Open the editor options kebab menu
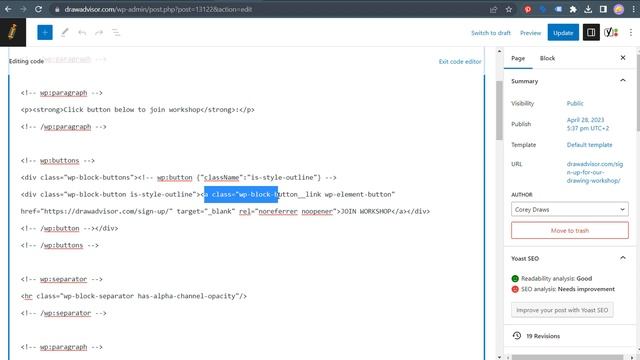The image size is (640, 360). (631, 33)
